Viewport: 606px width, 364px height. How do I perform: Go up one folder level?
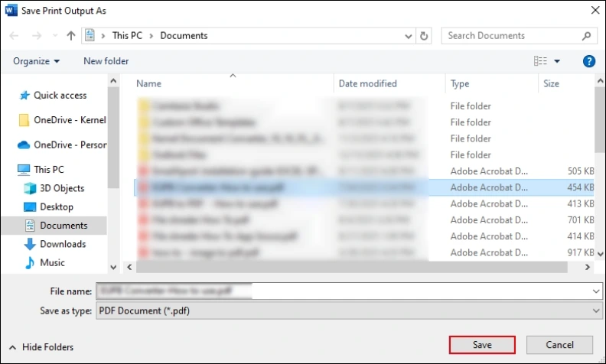[70, 35]
